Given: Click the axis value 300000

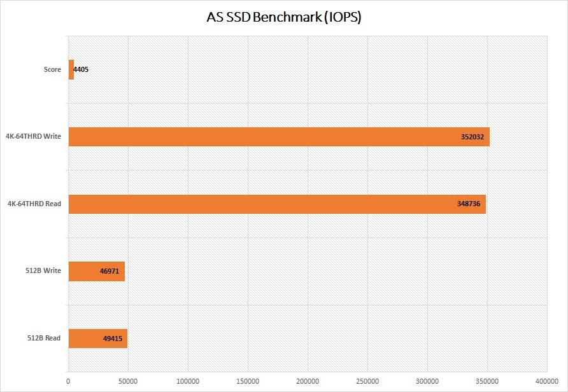Looking at the screenshot, I should coord(427,382).
